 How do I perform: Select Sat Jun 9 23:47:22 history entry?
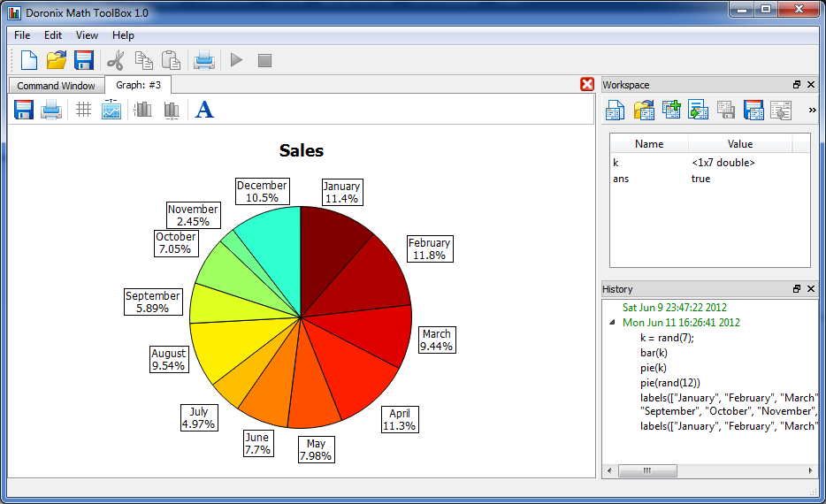[674, 308]
